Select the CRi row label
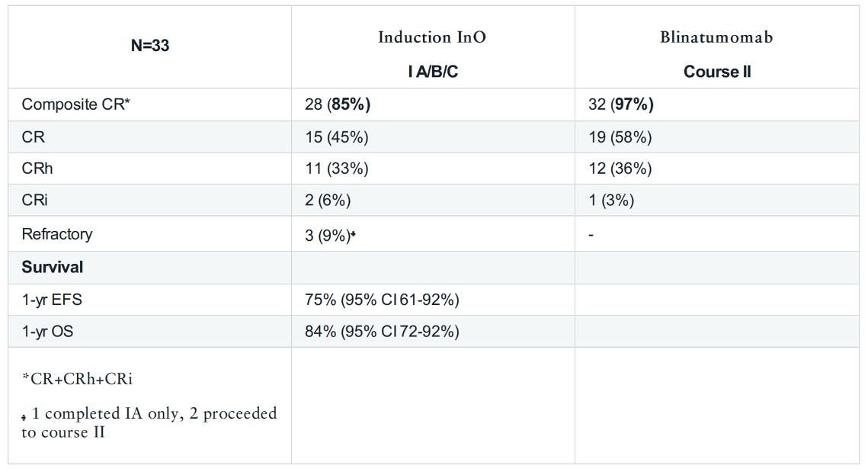Image resolution: width=868 pixels, height=472 pixels. [x=35, y=201]
